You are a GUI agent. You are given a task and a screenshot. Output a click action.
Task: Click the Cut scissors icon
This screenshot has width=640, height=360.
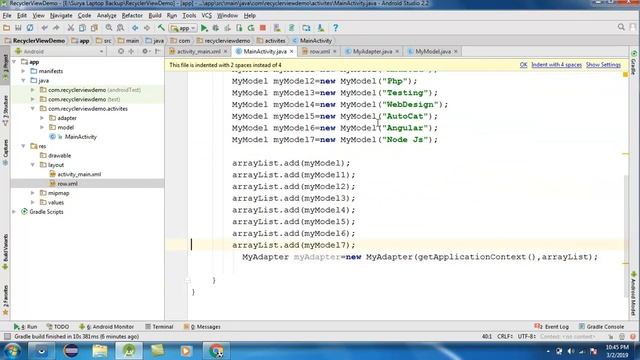point(71,28)
